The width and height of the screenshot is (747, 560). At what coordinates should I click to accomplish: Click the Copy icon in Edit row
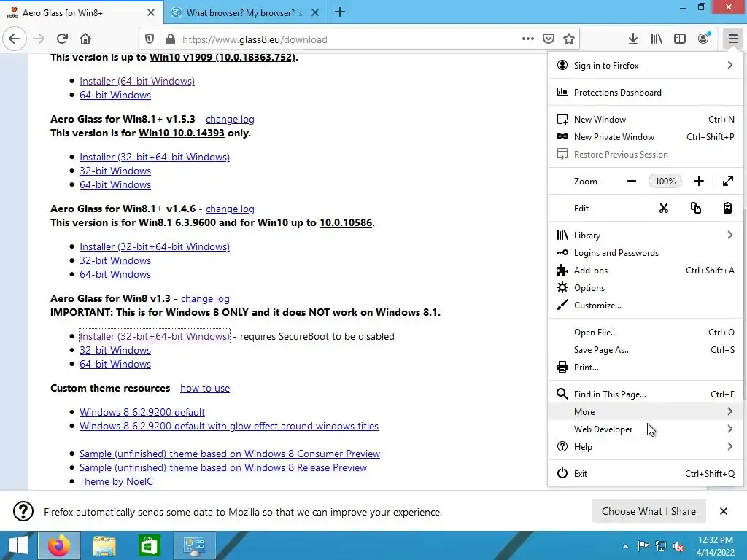click(x=695, y=208)
